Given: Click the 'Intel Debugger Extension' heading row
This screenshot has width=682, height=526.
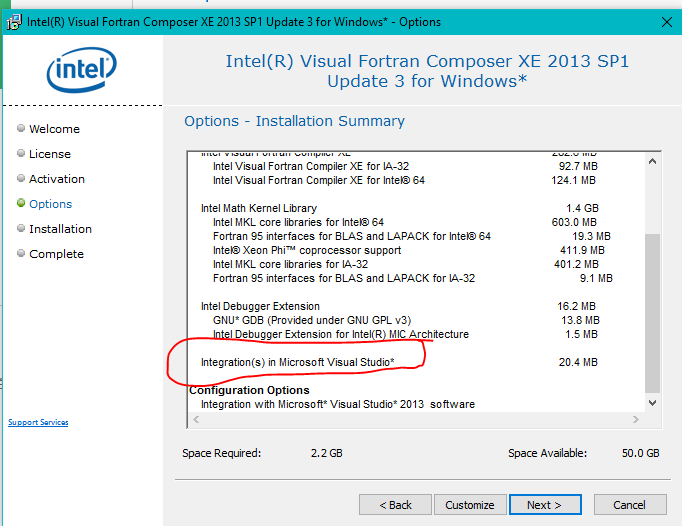Looking at the screenshot, I should coord(260,306).
